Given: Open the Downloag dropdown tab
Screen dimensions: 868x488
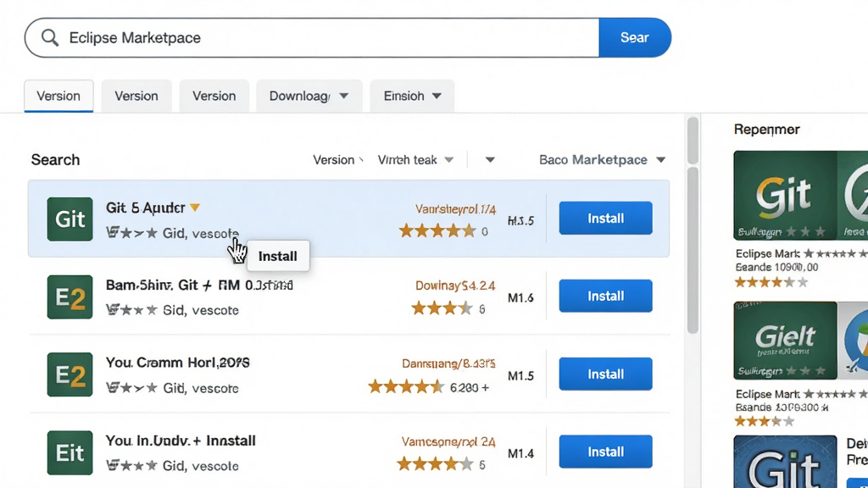Looking at the screenshot, I should click(309, 96).
